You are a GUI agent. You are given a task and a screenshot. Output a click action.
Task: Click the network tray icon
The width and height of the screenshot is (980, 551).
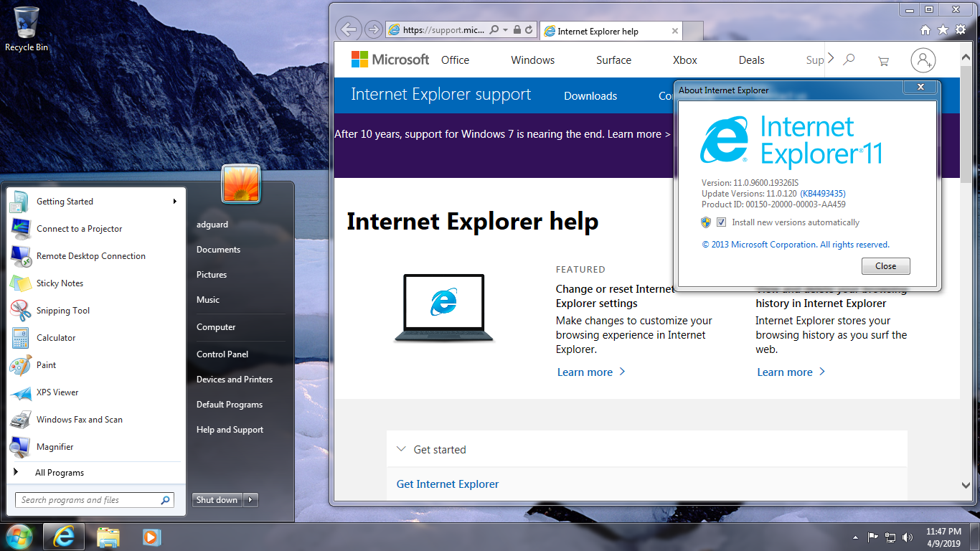[x=890, y=537]
